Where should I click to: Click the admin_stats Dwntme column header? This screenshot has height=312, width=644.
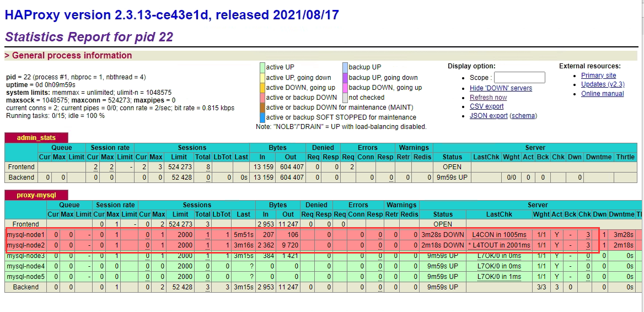(x=599, y=157)
